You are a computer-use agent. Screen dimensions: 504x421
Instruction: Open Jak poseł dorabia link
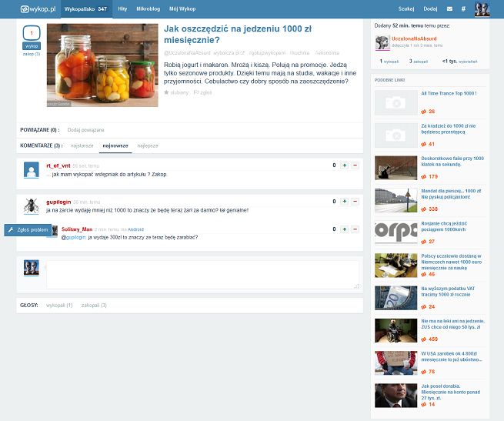451,392
